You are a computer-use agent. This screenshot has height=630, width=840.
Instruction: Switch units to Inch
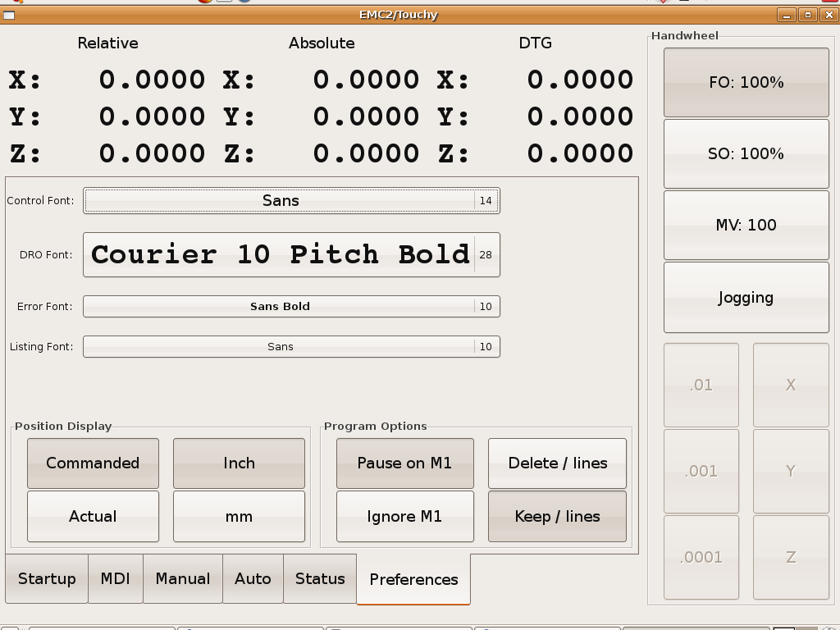239,463
